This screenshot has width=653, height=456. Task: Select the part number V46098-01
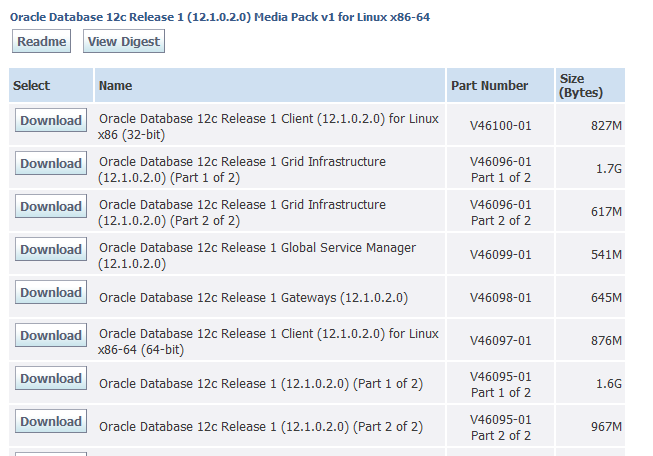pos(501,298)
